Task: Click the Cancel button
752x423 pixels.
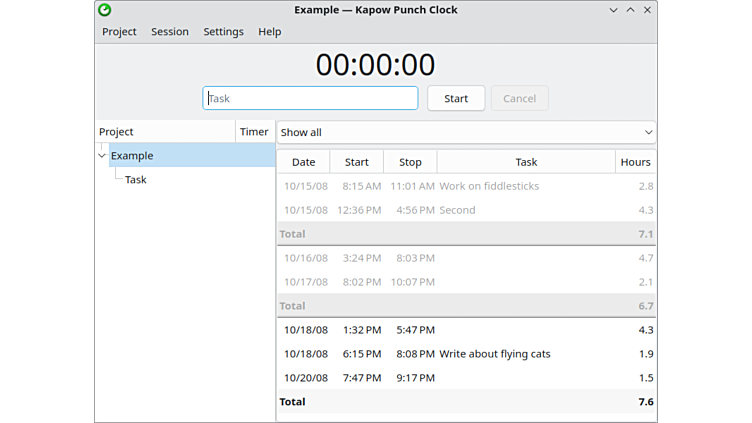Action: pos(519,98)
